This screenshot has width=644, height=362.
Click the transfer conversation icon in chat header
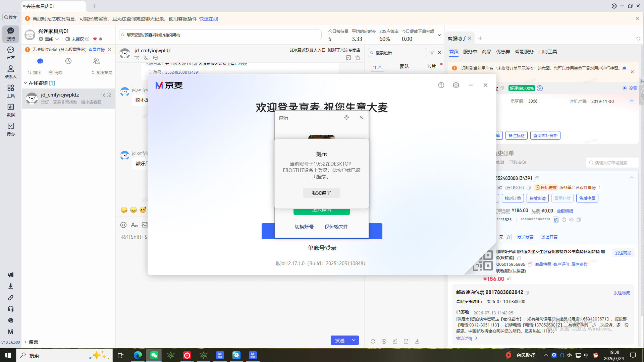click(137, 58)
